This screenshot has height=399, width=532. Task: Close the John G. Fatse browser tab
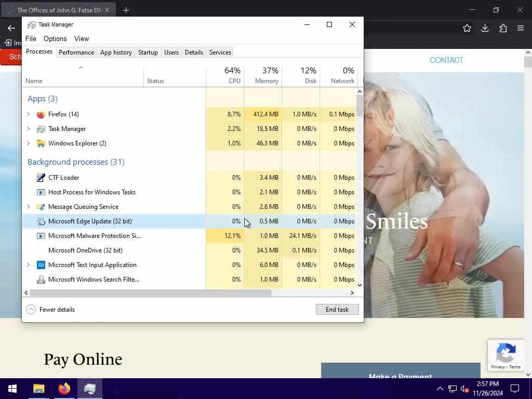(x=107, y=10)
